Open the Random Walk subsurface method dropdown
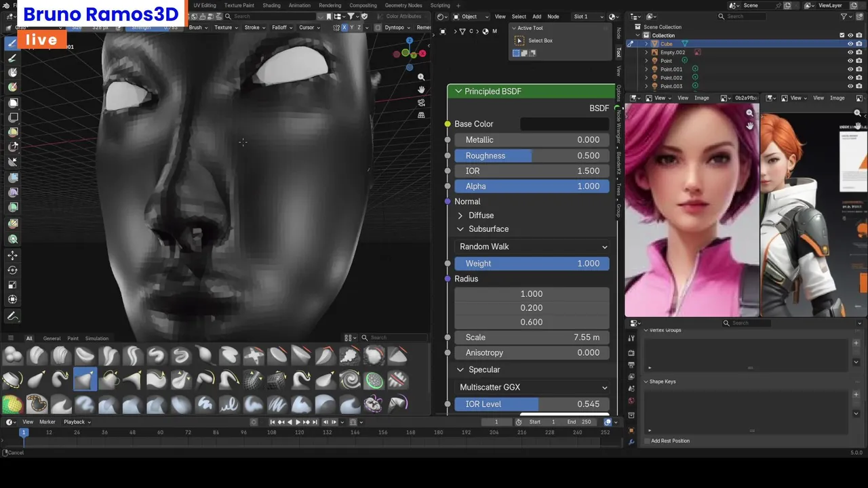868x488 pixels. point(532,247)
